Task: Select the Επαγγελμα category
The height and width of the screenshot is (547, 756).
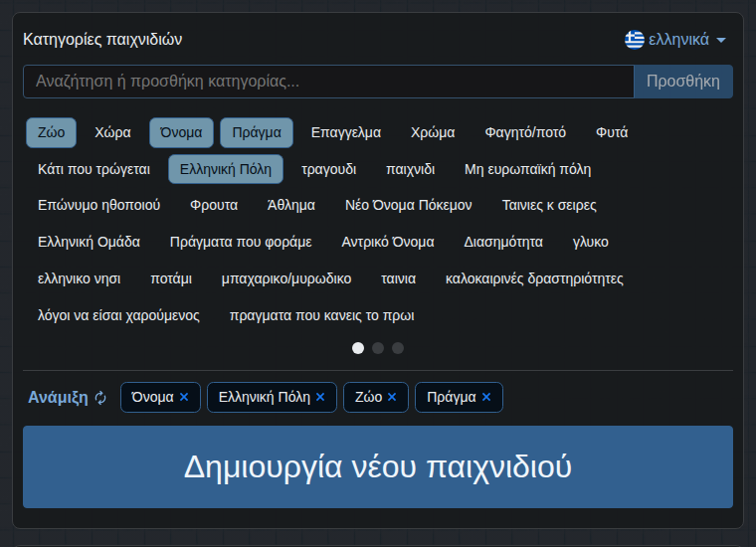Action: (346, 132)
